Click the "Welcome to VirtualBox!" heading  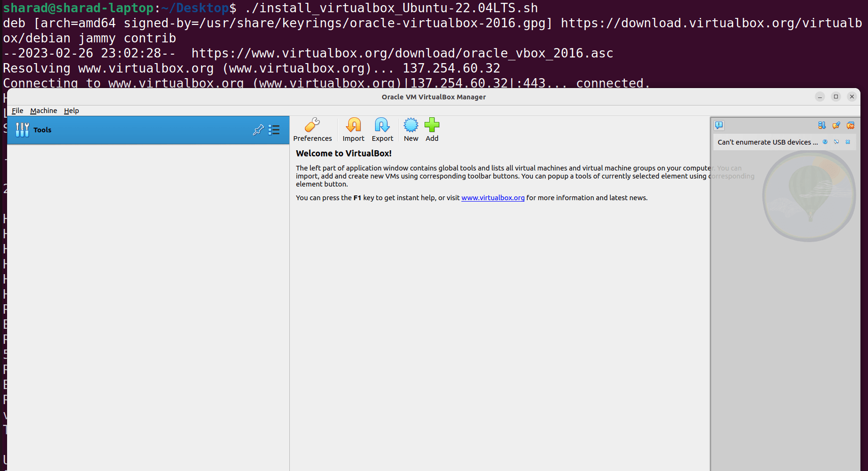[x=344, y=154]
